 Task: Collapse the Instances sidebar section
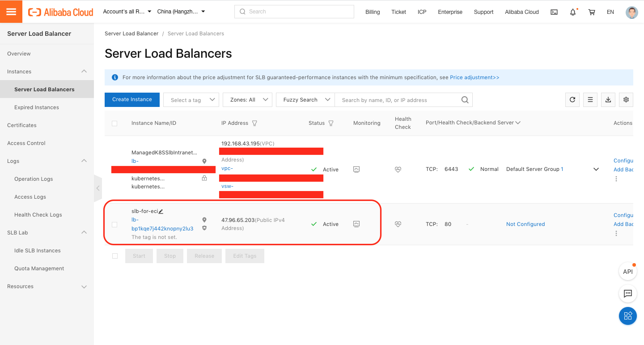point(84,72)
